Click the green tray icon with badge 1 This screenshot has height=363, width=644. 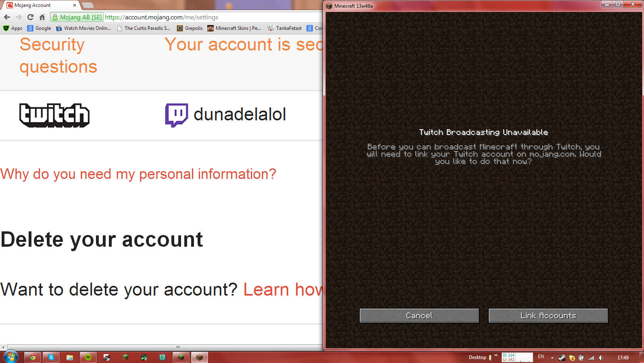(572, 358)
